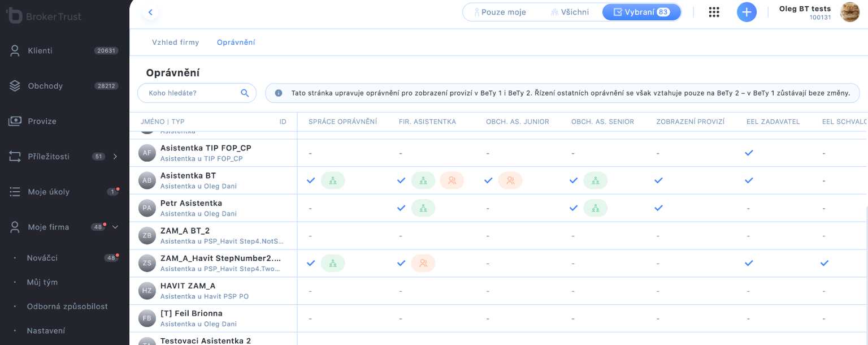Click the Klienti sidebar icon

pyautogui.click(x=15, y=51)
